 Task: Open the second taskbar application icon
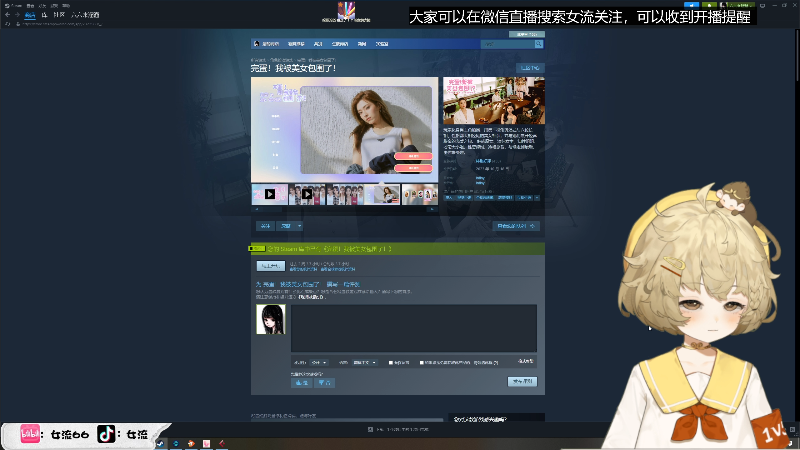(x=176, y=443)
